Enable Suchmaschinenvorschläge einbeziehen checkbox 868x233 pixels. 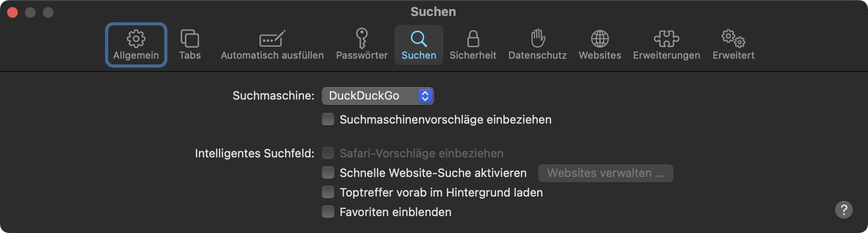328,120
